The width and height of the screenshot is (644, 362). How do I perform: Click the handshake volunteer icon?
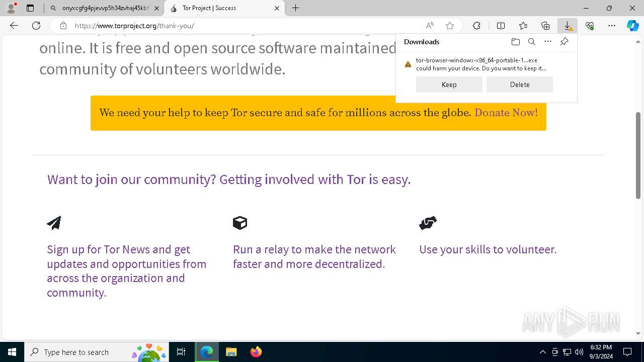tap(428, 223)
